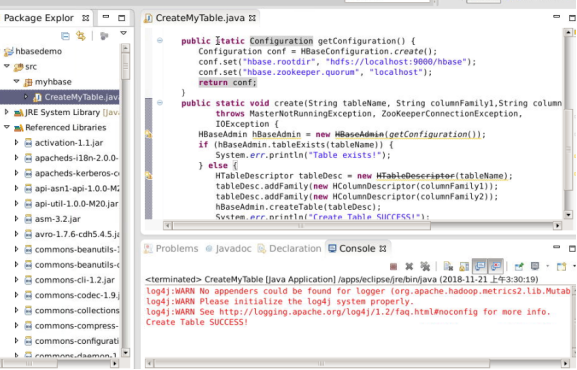Open the Package Explorer view menu triangle

(x=124, y=34)
